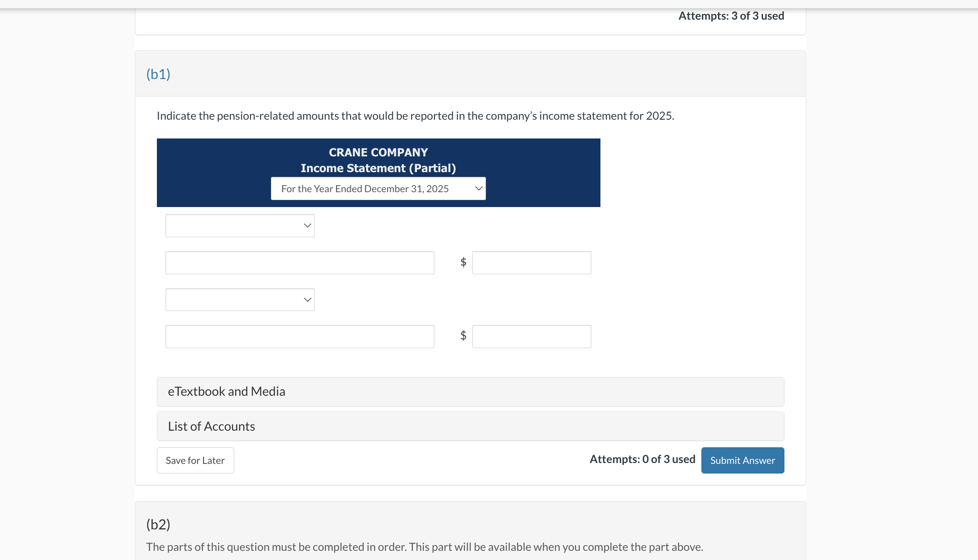Focus the second dollar amount field

click(x=531, y=337)
